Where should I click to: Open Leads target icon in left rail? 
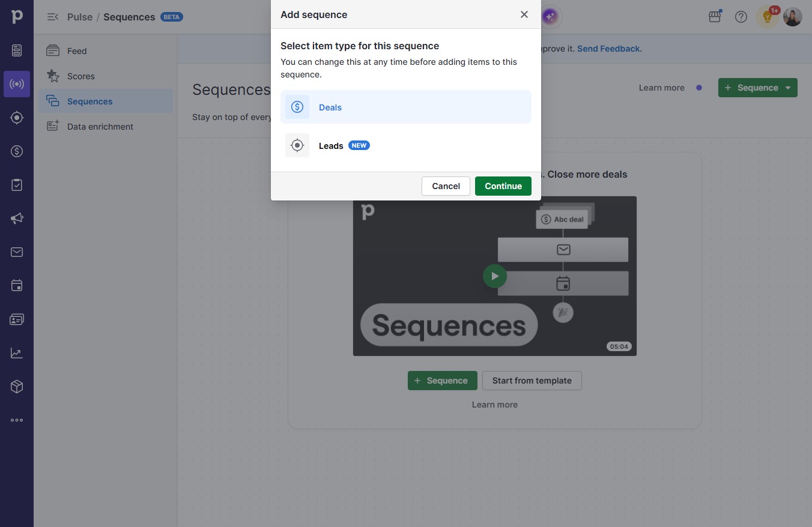coord(17,118)
